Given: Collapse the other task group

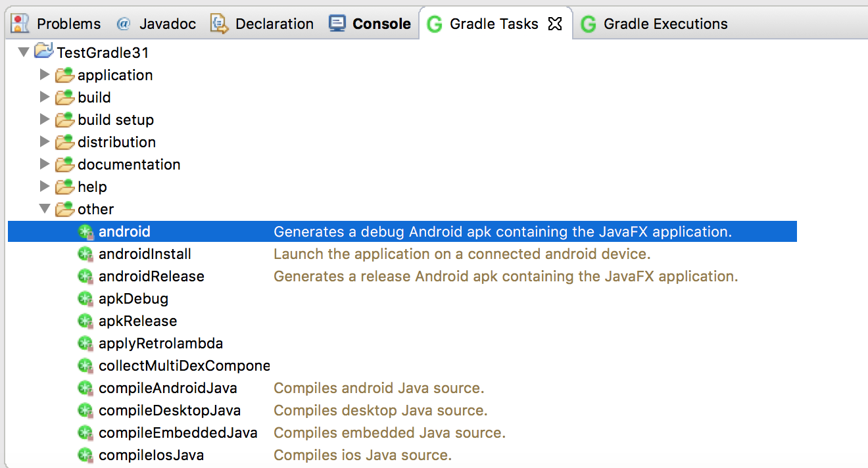Looking at the screenshot, I should [x=45, y=209].
